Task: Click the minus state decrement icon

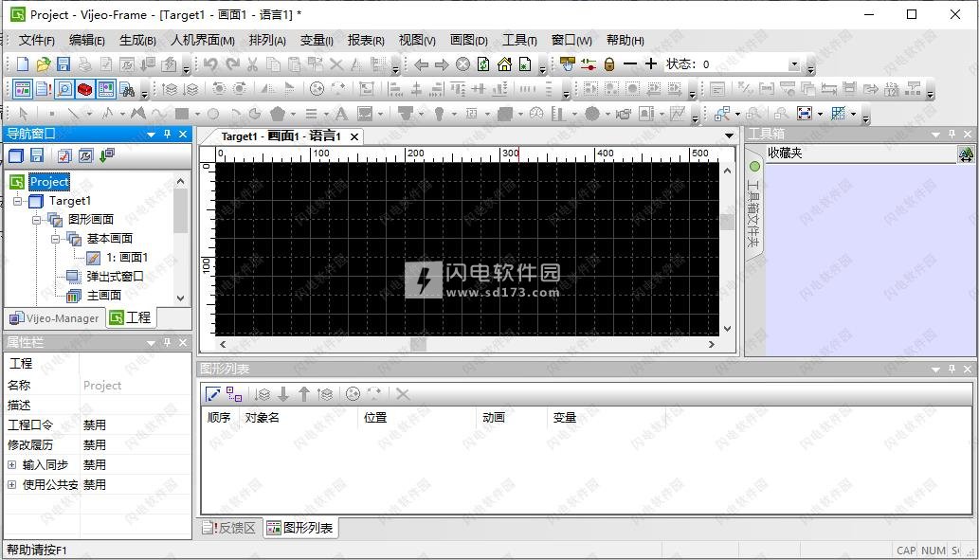Action: tap(630, 63)
